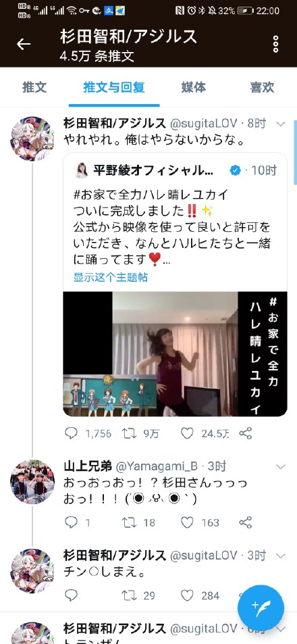Tap reply icon on Hirano's quoted tweet
This screenshot has height=644, width=297.
71,433
